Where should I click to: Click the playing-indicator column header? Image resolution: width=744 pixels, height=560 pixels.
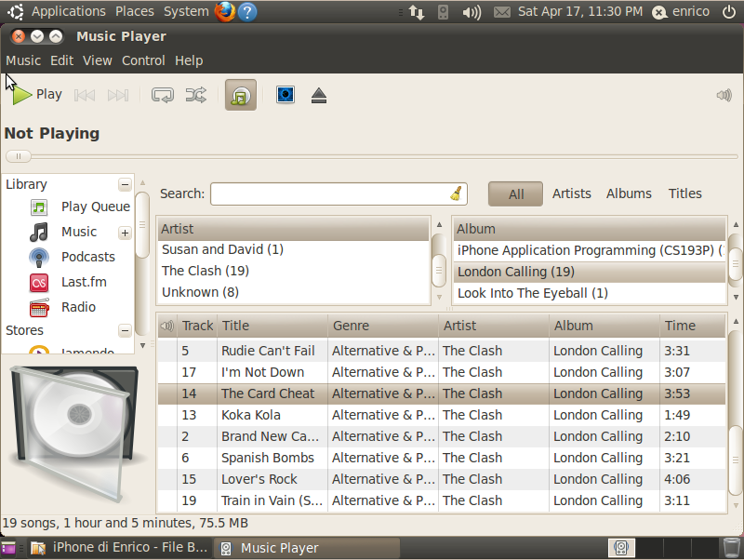(167, 326)
